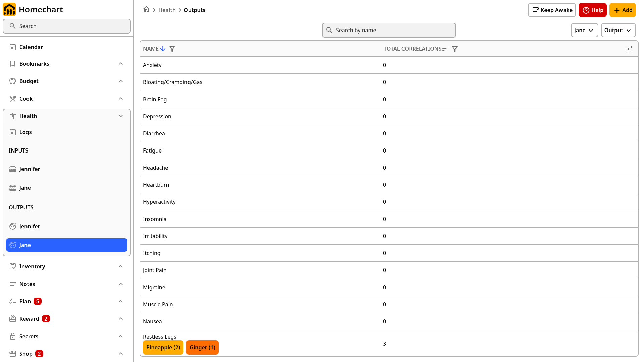
Task: Click the Reward gift icon
Action: coord(13,319)
